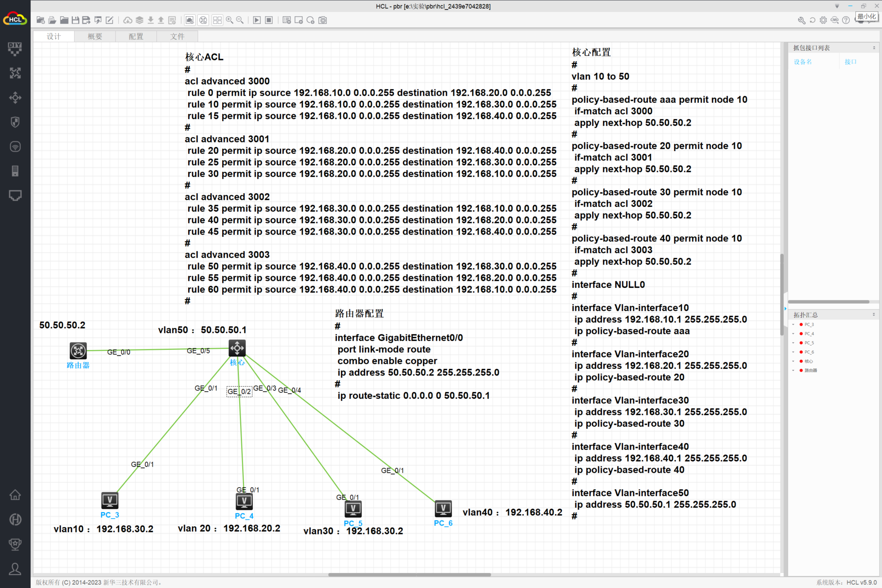Collapse the 抓包接口列表 panel header arrow
This screenshot has height=588, width=882.
pyautogui.click(x=874, y=48)
